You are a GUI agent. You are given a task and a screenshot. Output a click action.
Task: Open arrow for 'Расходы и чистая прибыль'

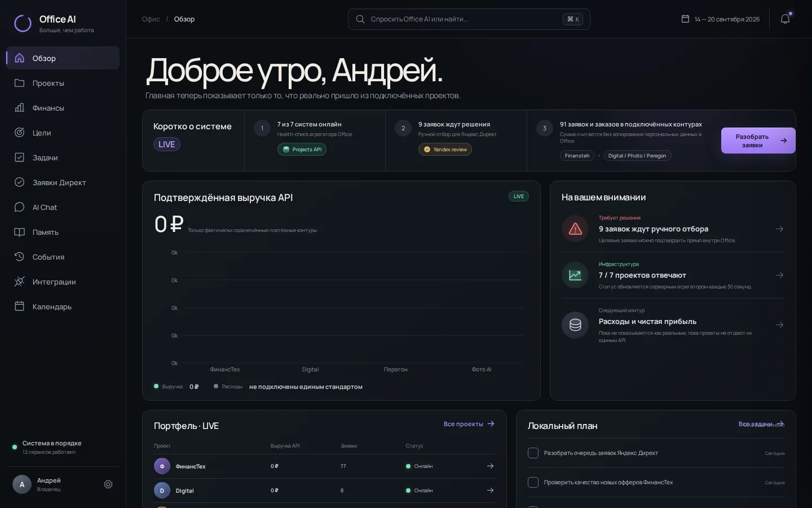(x=779, y=325)
